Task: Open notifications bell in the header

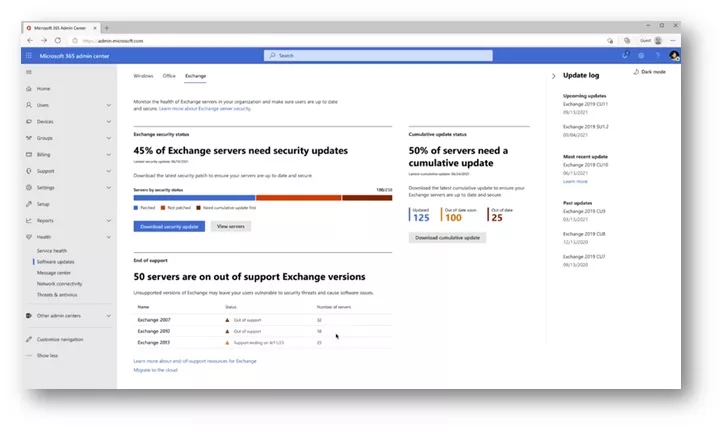Action: coord(625,55)
